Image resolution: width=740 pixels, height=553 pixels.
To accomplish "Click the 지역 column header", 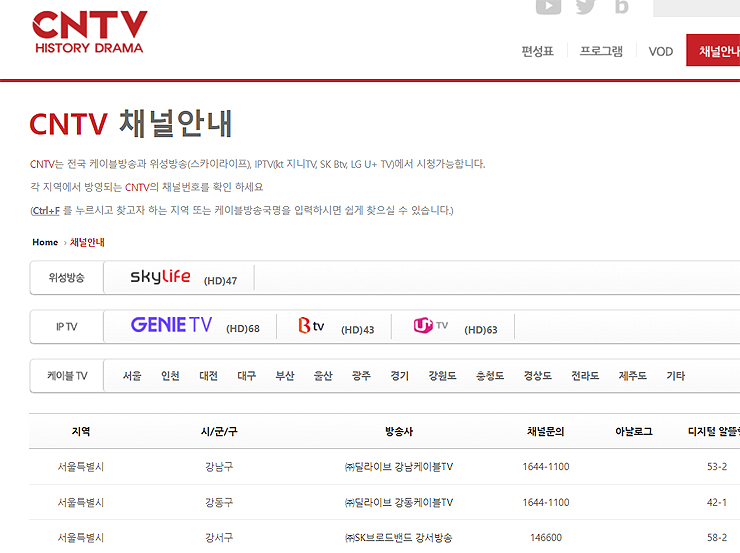I will (81, 431).
